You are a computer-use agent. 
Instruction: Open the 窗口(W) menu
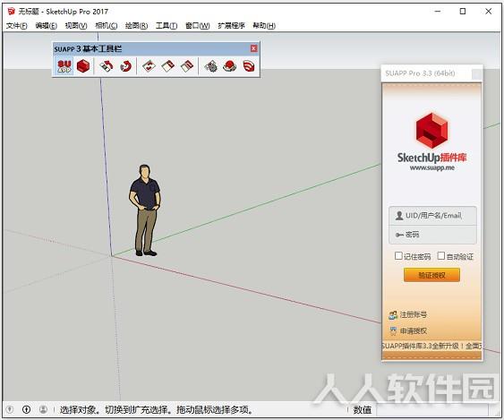(198, 26)
